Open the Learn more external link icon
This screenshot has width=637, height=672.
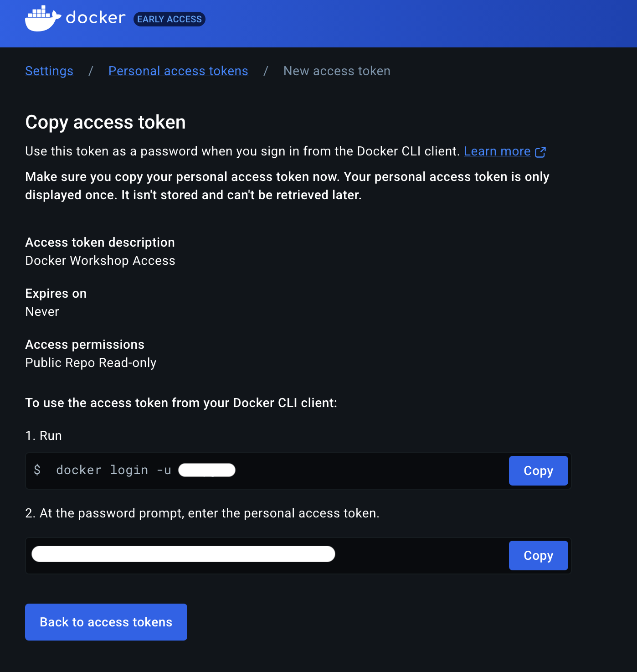click(x=541, y=151)
